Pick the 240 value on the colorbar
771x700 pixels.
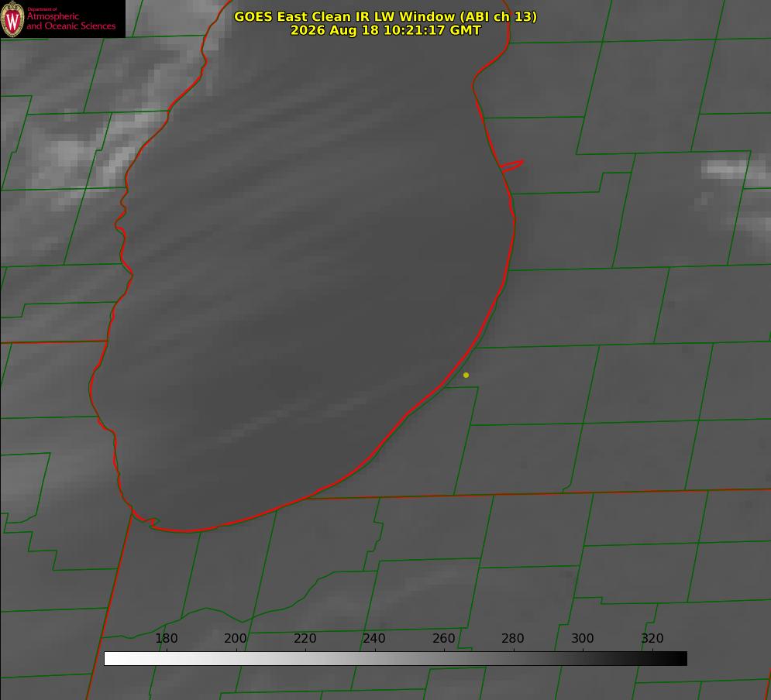click(x=373, y=638)
